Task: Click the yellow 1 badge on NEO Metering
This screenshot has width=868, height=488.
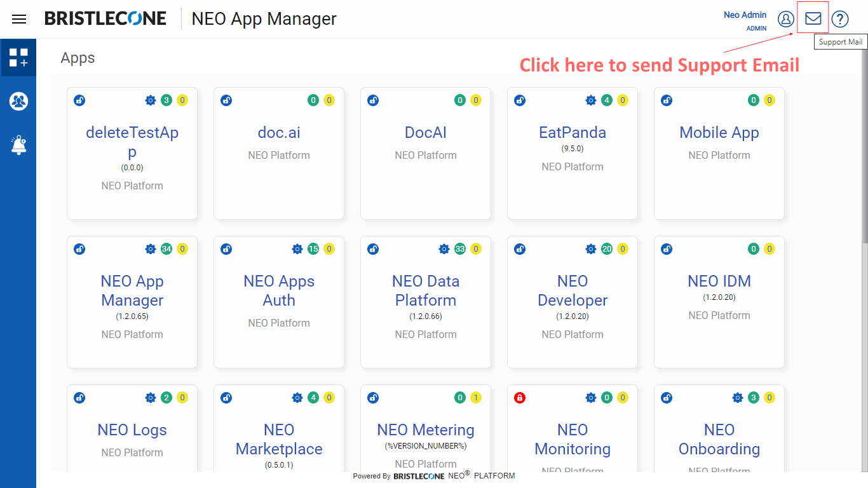Action: [x=476, y=398]
